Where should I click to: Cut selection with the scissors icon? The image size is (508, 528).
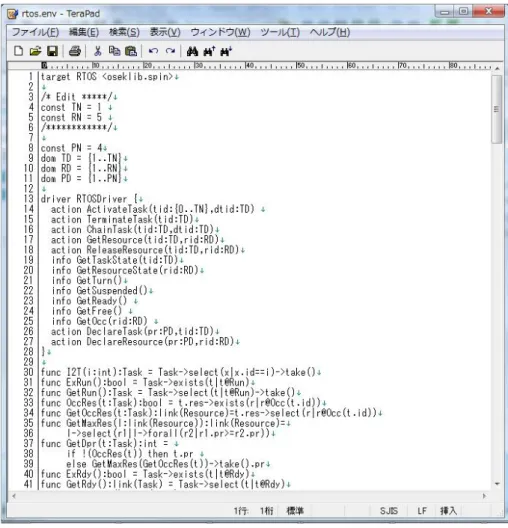[x=98, y=51]
